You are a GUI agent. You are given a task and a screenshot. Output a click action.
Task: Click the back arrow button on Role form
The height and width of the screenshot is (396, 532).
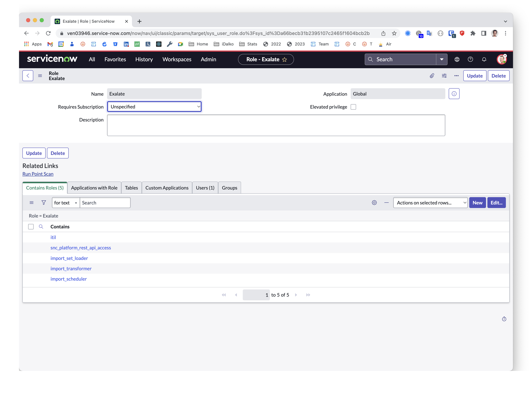click(x=28, y=76)
